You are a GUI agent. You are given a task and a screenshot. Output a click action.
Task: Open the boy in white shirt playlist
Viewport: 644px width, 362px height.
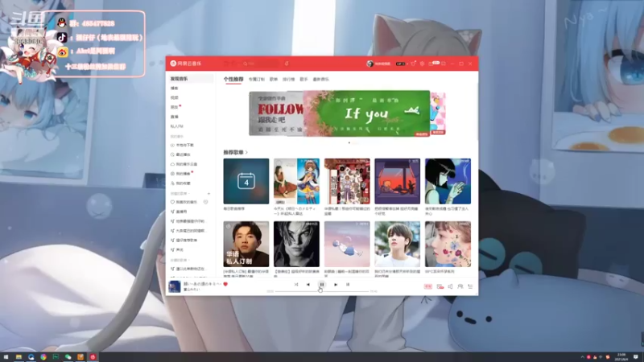pos(397,245)
